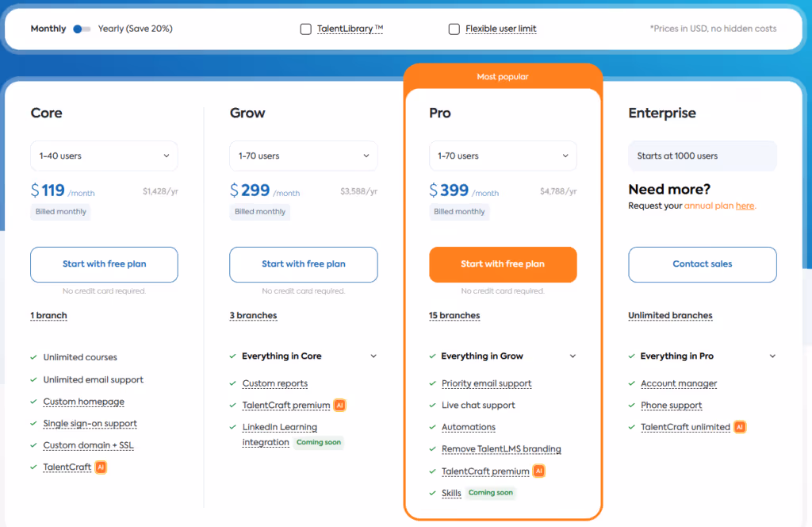Screen dimensions: 812x527
Task: Click the Automations link in Pro plan
Action: tap(468, 427)
